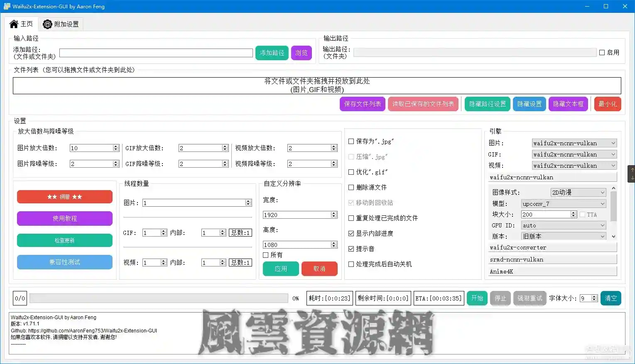This screenshot has height=364, width=635.
Task: Open the 图片 engine dropdown
Action: (x=574, y=143)
